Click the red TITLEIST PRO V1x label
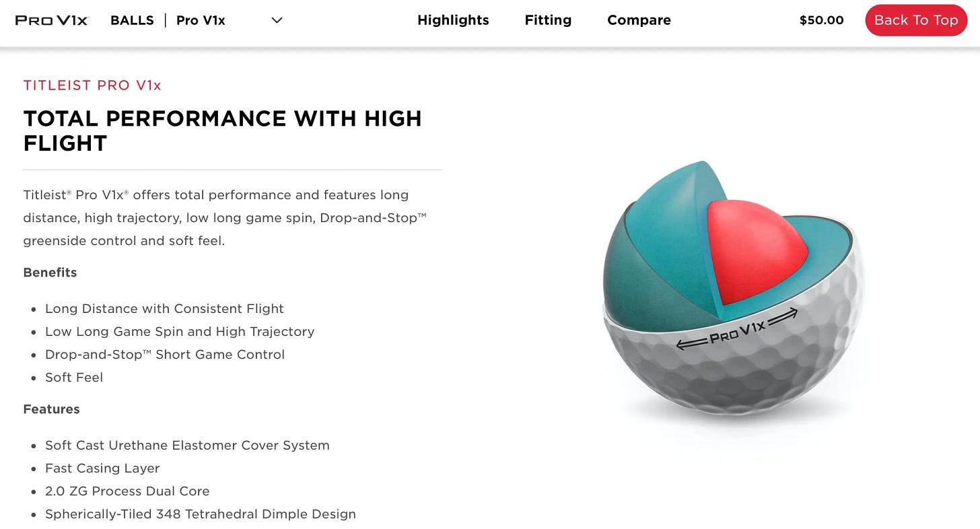The width and height of the screenshot is (980, 529). tap(92, 85)
